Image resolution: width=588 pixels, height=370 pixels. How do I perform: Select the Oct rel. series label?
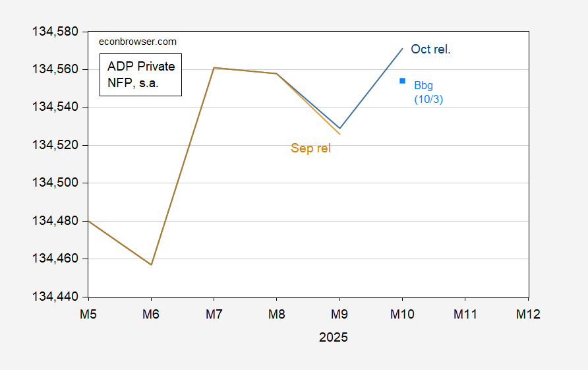[x=430, y=49]
